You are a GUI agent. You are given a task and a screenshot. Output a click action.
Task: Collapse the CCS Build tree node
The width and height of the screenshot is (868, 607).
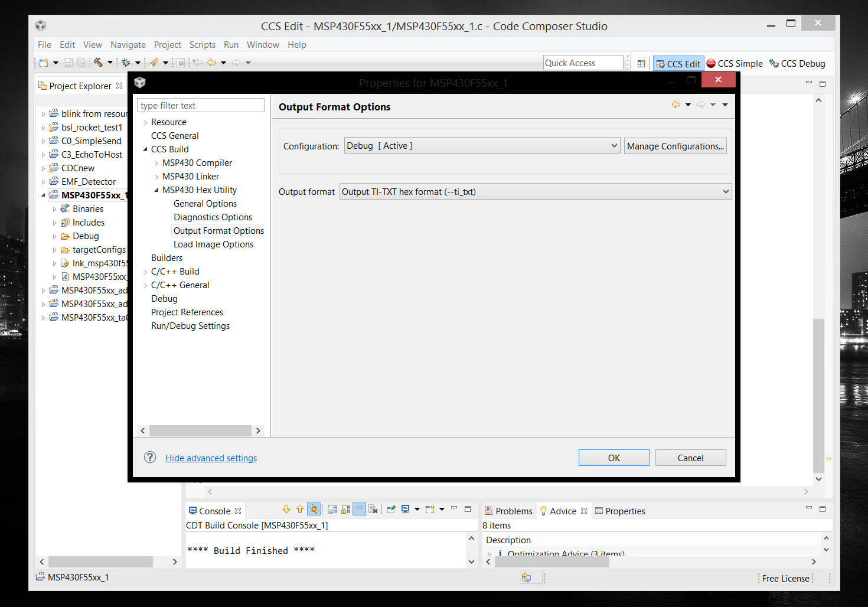pyautogui.click(x=145, y=149)
